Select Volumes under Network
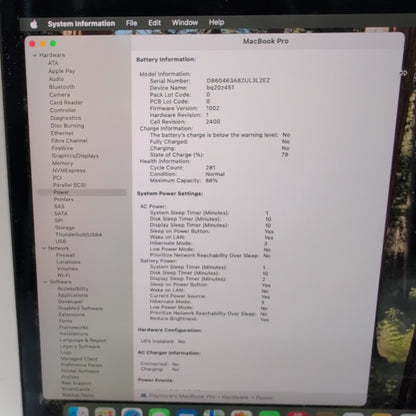Viewport: 416px width, 416px height. pyautogui.click(x=67, y=269)
